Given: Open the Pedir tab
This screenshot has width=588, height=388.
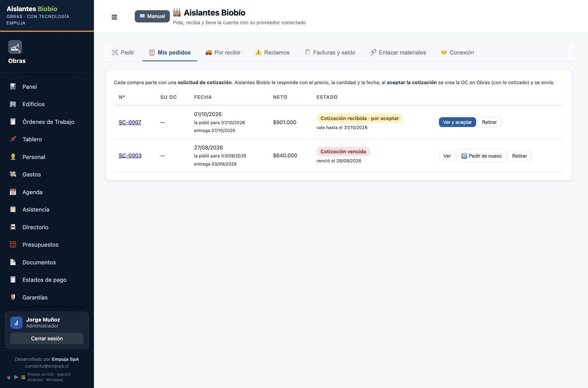Looking at the screenshot, I should point(123,53).
